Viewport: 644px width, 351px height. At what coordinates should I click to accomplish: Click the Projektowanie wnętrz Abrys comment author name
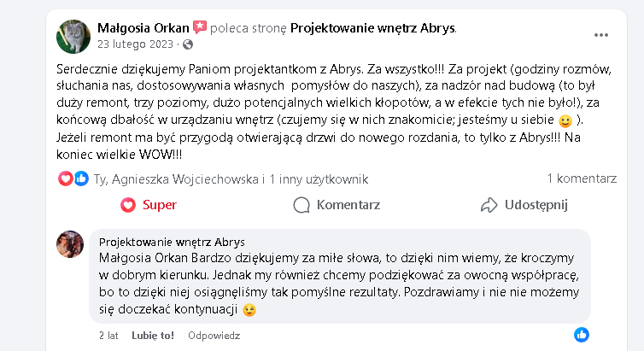[x=172, y=242]
